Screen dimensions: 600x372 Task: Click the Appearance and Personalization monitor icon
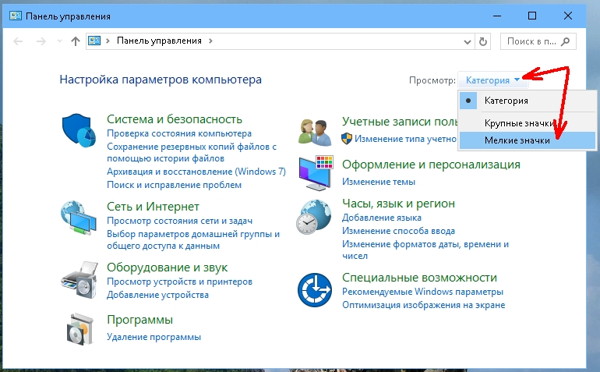click(316, 173)
